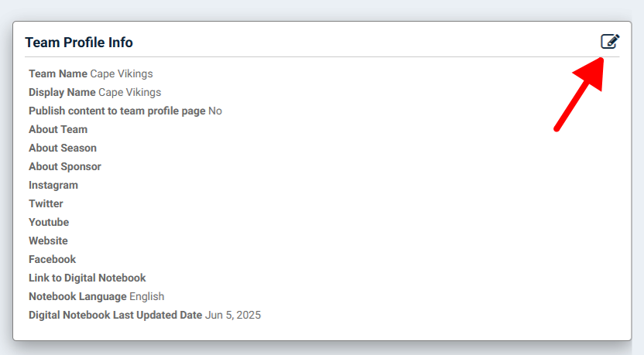
Task: Select the About Sponsor field label
Action: tap(65, 166)
